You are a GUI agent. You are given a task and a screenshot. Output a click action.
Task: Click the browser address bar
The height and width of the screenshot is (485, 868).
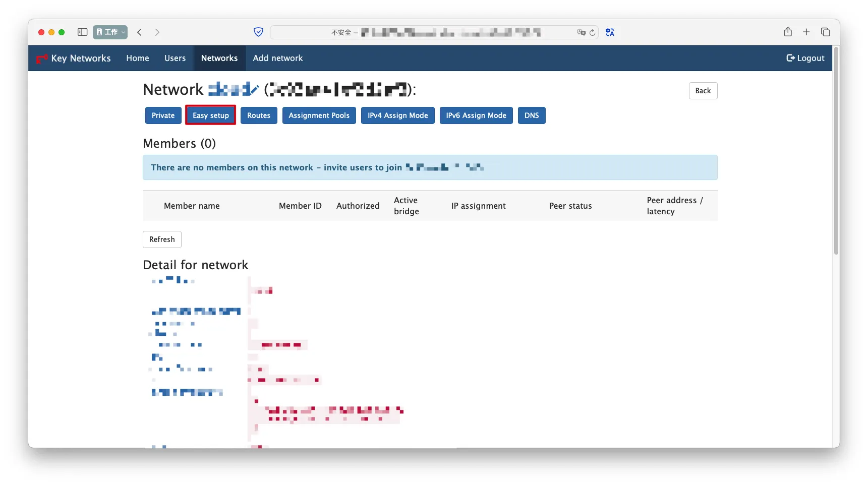434,32
